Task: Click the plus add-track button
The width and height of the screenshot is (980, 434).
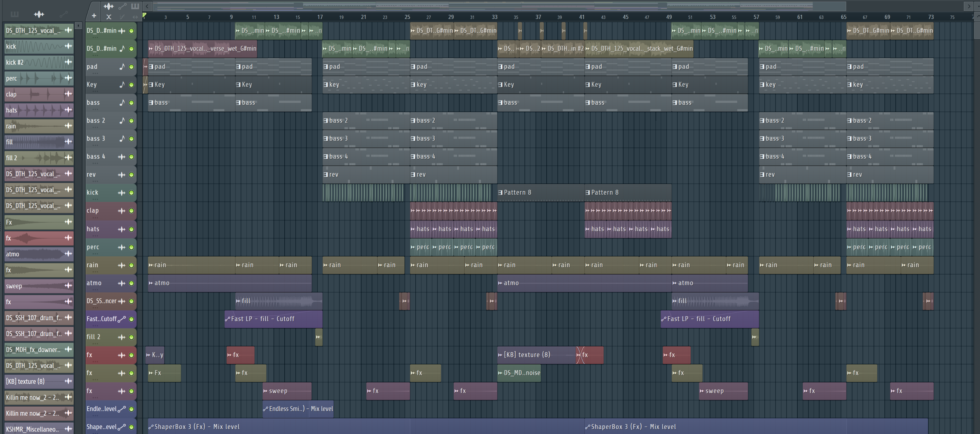Action: pyautogui.click(x=94, y=16)
